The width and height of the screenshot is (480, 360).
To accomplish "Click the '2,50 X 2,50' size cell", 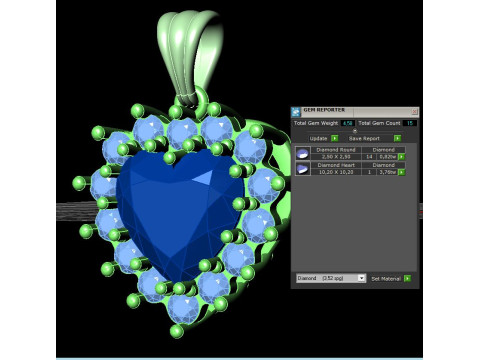I will (x=336, y=157).
